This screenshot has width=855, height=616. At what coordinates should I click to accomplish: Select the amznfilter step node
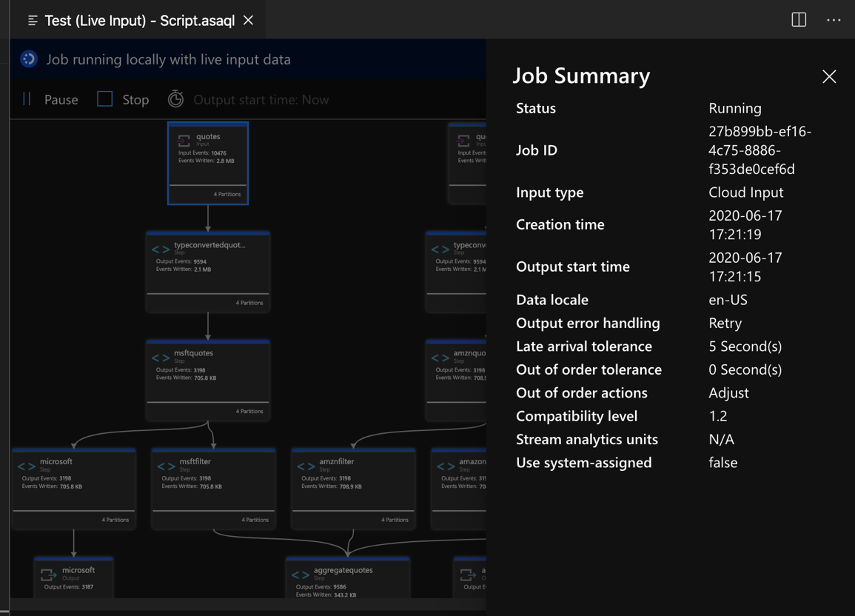353,489
